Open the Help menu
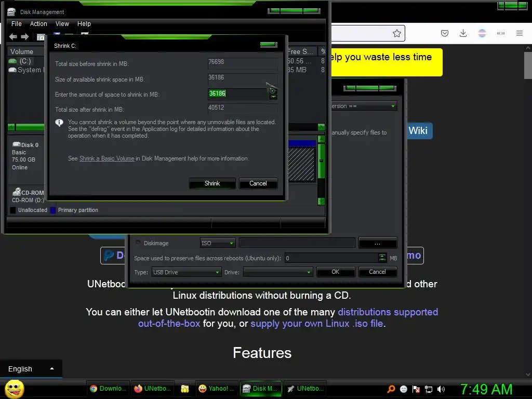The width and height of the screenshot is (532, 399). point(84,24)
